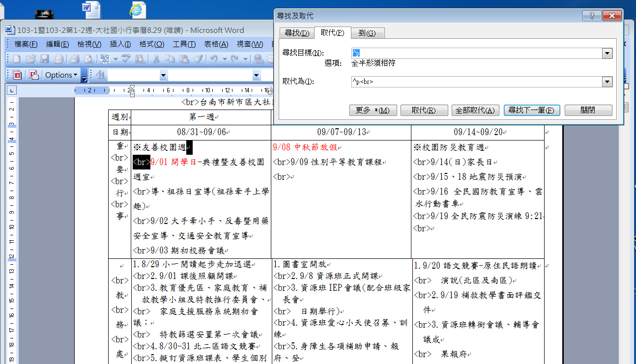Image resolution: width=636 pixels, height=364 pixels.
Task: Select the 取代 Replace tab
Action: (x=332, y=32)
